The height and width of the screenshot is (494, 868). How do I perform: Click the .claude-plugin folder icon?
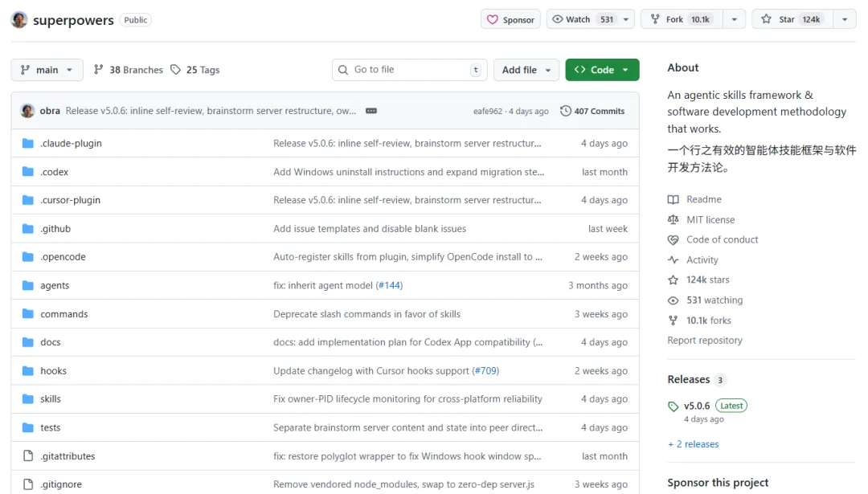coord(27,143)
